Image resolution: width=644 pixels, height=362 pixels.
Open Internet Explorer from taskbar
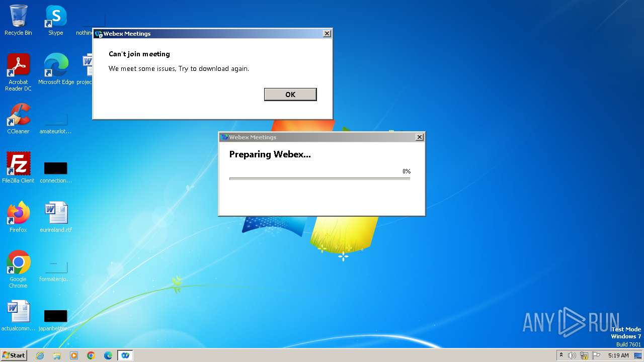click(40, 355)
